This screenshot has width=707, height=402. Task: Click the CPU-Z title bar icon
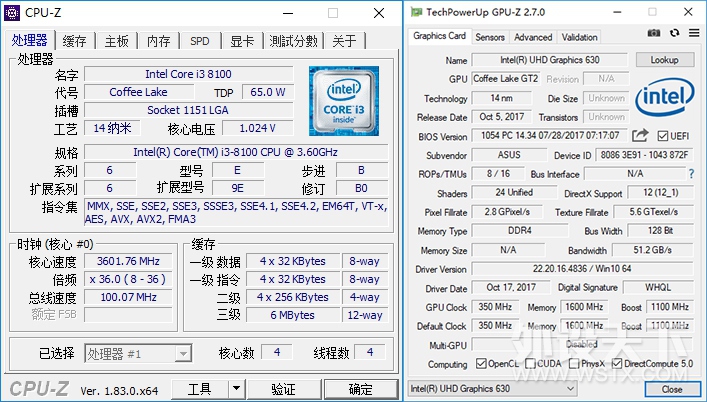click(11, 13)
